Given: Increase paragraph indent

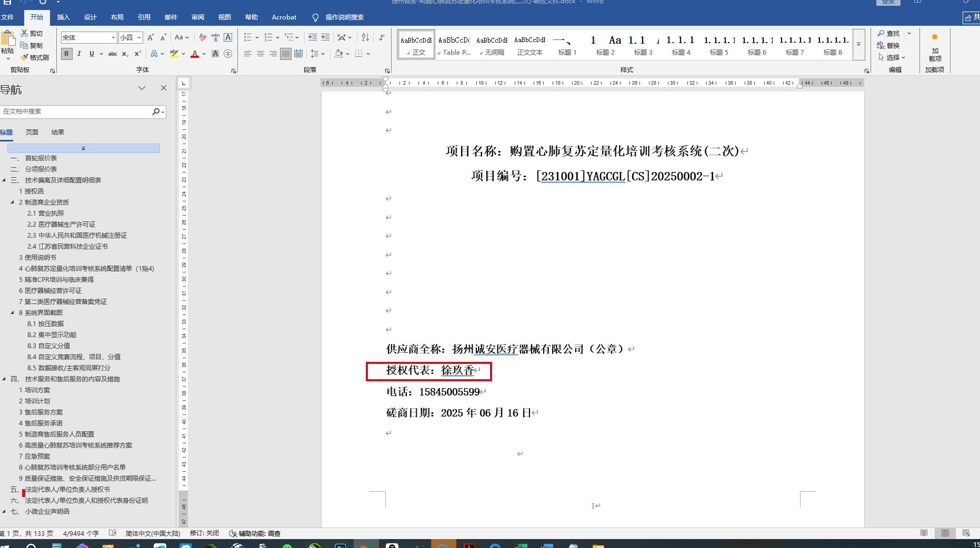Looking at the screenshot, I should pos(325,37).
